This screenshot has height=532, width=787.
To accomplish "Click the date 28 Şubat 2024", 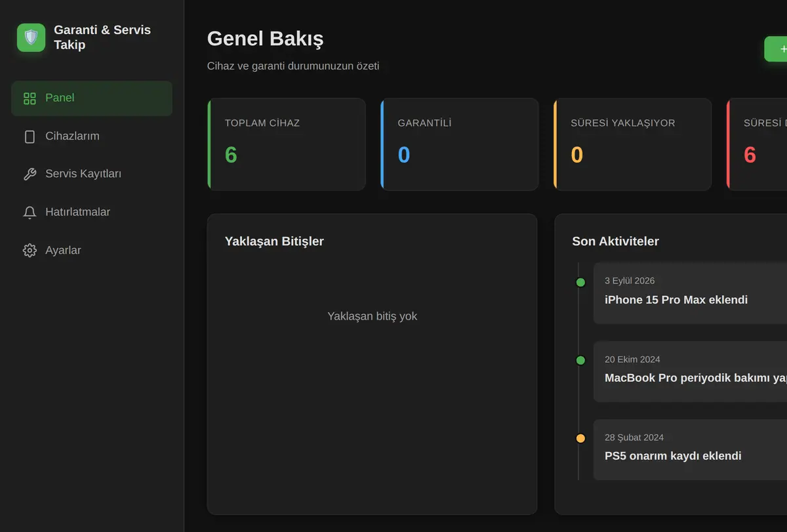I will point(634,438).
